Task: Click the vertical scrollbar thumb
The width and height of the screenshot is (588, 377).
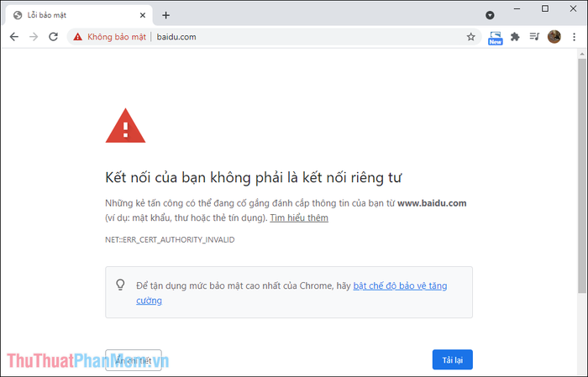Action: (581, 175)
